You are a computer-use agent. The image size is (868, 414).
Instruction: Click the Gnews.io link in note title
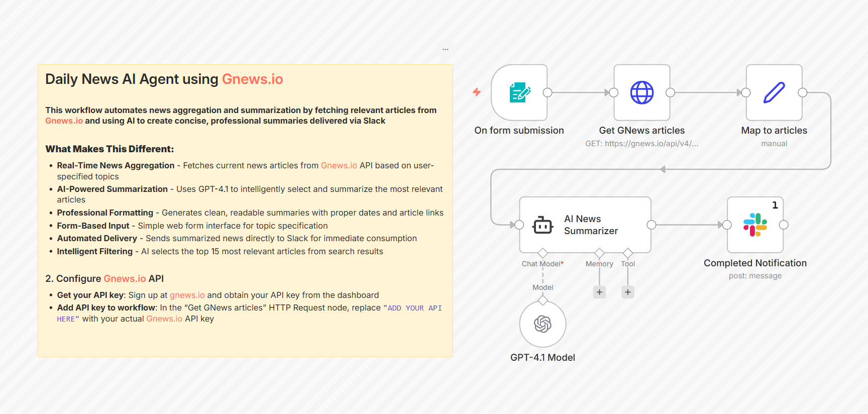click(252, 79)
